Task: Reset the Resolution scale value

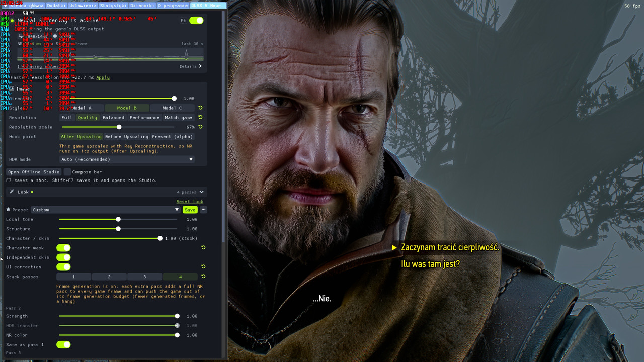Action: point(200,127)
